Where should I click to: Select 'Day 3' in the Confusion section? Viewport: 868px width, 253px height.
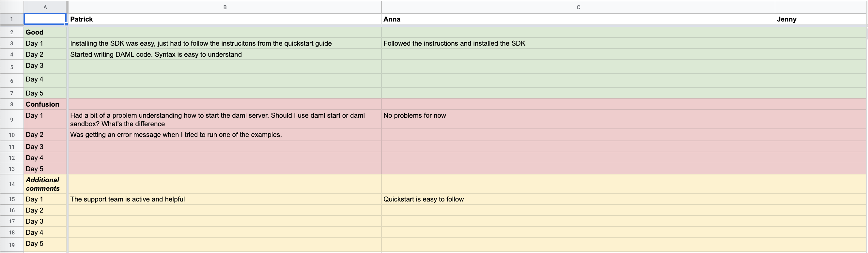(45, 146)
